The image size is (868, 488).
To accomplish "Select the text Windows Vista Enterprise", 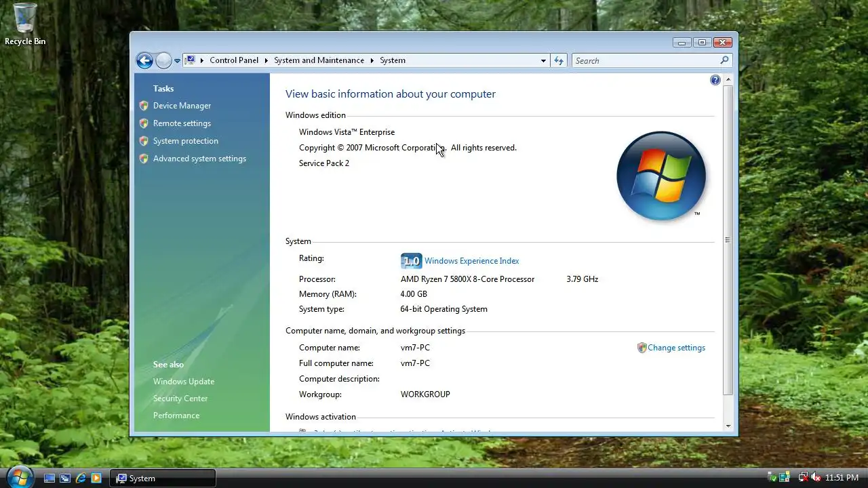I will [347, 132].
